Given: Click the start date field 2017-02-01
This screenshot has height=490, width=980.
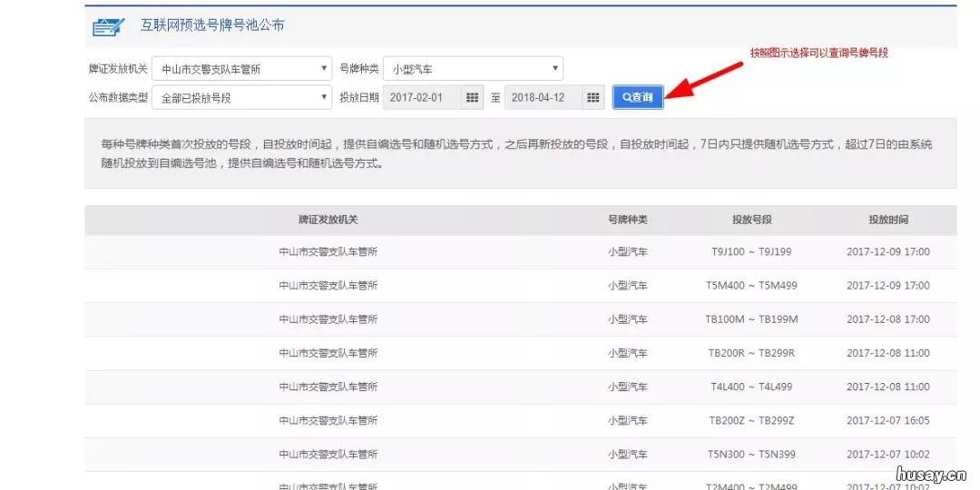Looking at the screenshot, I should tap(423, 97).
